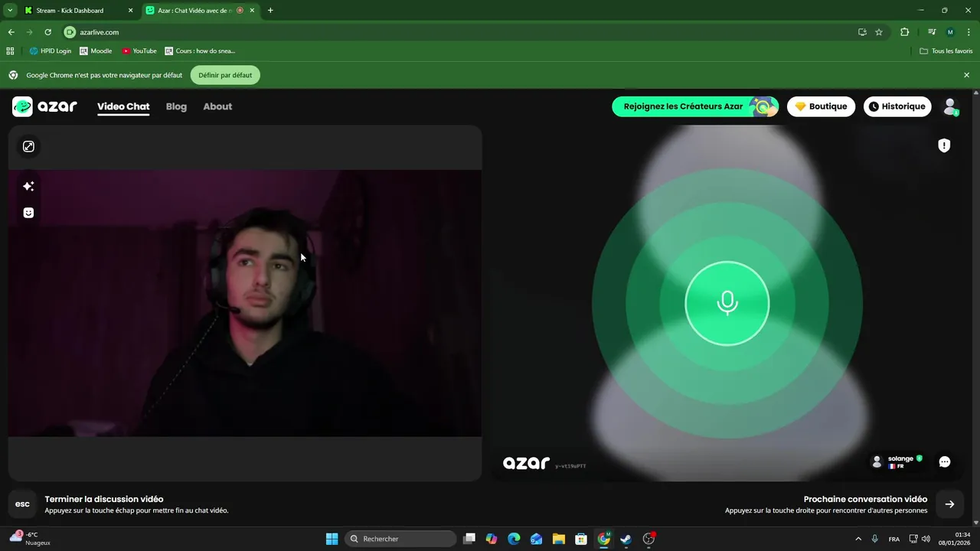Open the FRA language switcher
The width and height of the screenshot is (980, 551).
(894, 539)
